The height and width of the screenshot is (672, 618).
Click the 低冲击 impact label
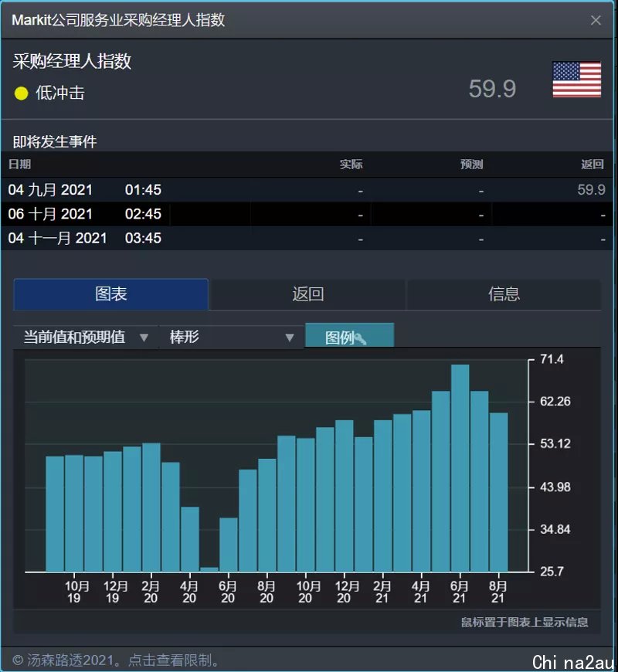60,93
